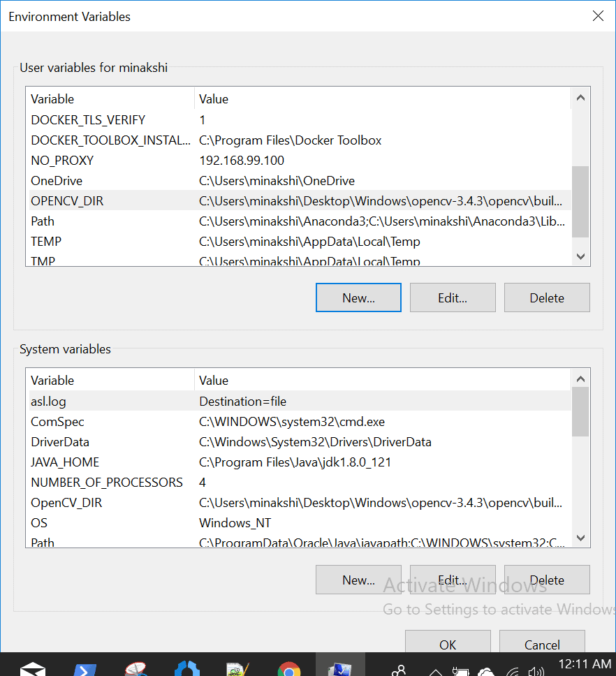616x676 pixels.
Task: Click the user variables scrollbar thumb
Action: [x=580, y=202]
